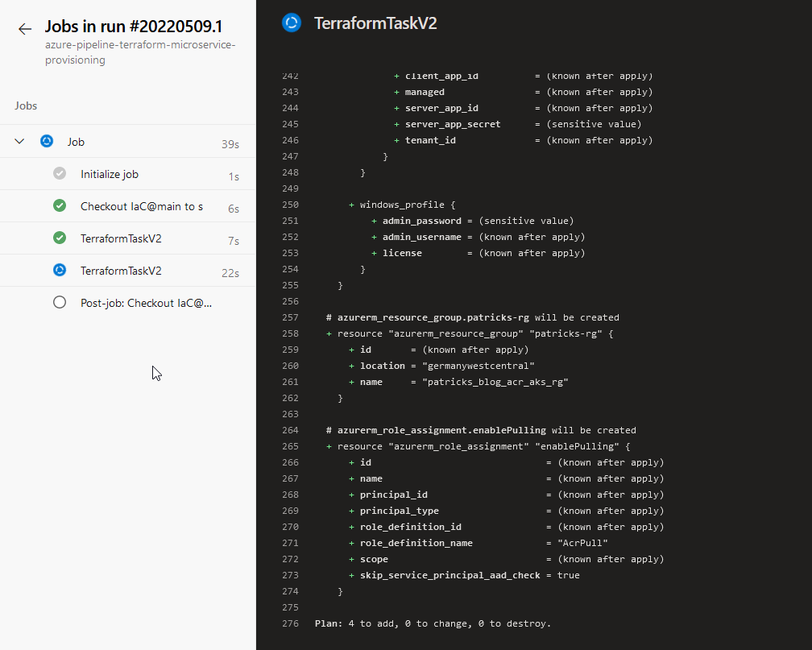The image size is (812, 650).
Task: Click the location = "germanywestcentral" log line
Action: pyautogui.click(x=441, y=366)
